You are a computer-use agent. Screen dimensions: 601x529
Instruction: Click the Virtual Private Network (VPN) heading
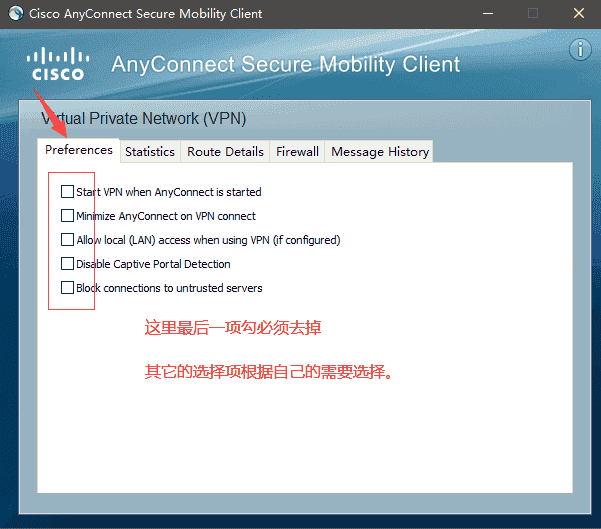point(143,119)
